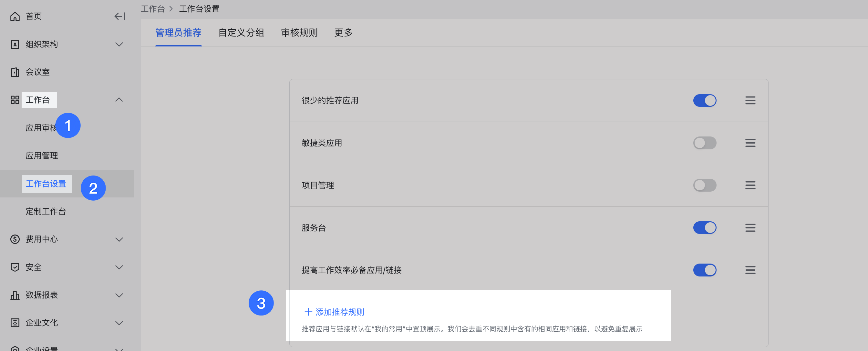Expand the 组织架构 menu chevron
Screen dimensions: 868x351
click(119, 45)
